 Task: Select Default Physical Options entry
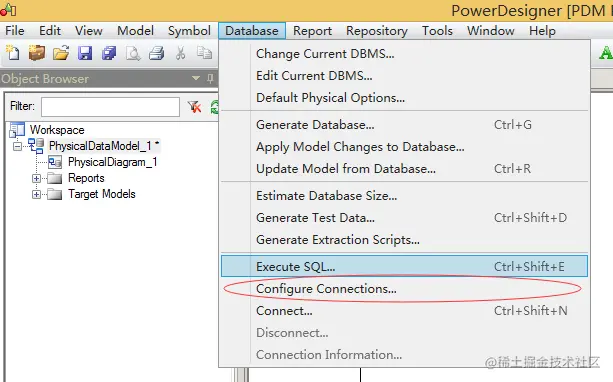[x=404, y=97]
